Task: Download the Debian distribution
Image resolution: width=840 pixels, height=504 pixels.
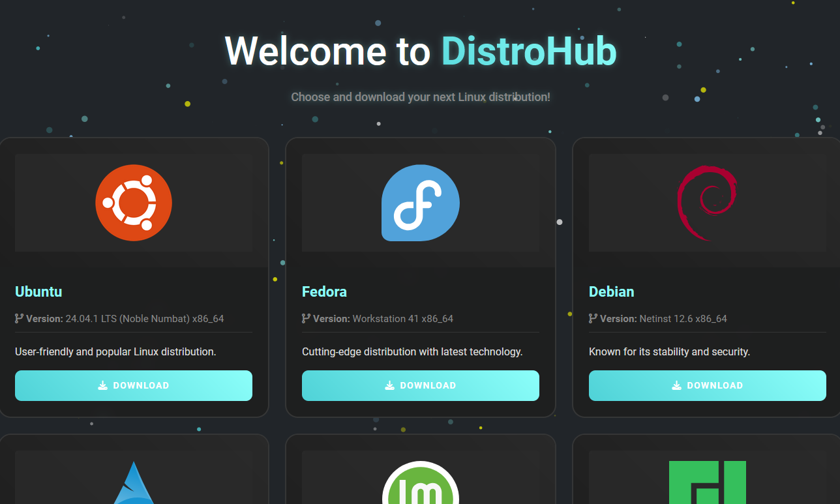Action: pos(708,385)
